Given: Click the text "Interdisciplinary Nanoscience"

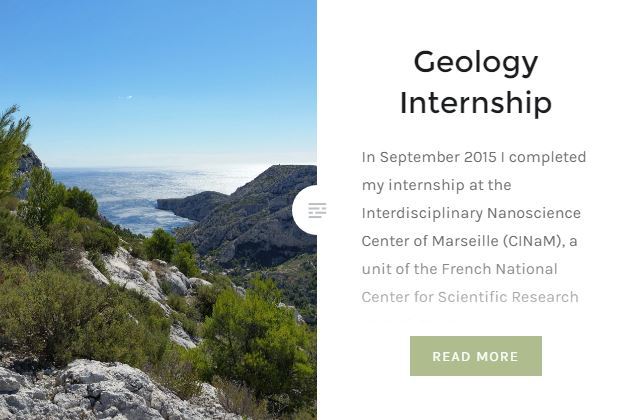Looking at the screenshot, I should click(x=471, y=213).
